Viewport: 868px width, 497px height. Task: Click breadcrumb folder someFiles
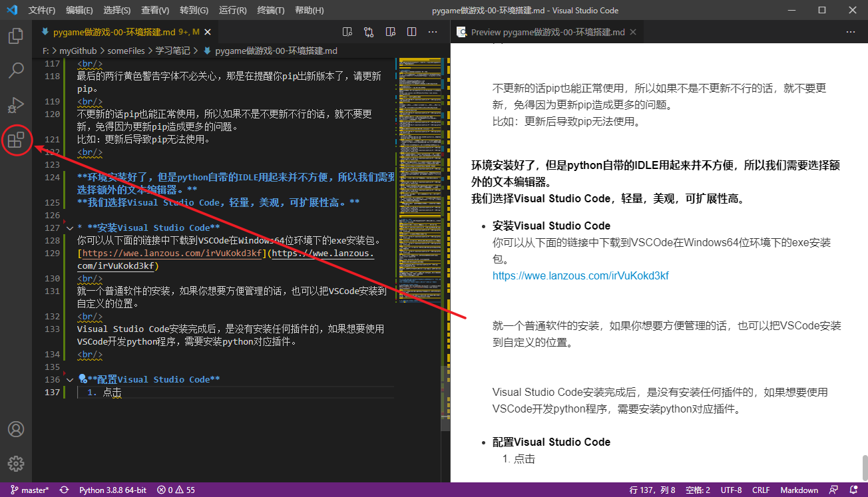click(x=125, y=51)
